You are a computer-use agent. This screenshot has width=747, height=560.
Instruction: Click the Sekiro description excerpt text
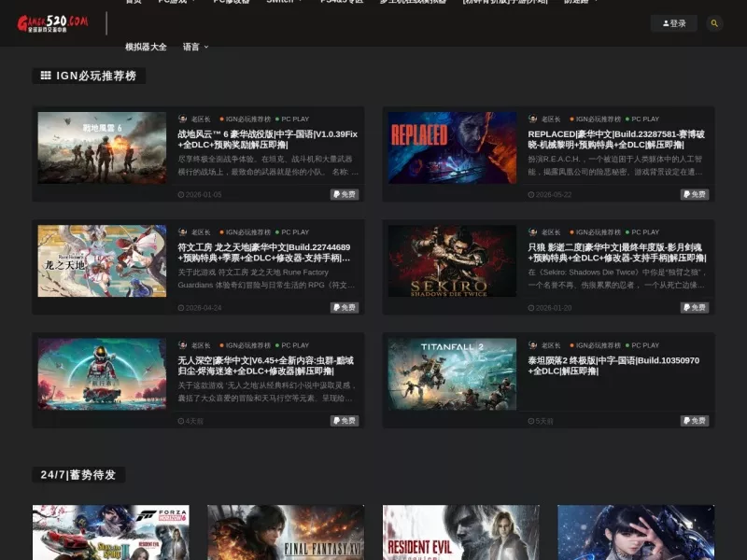click(x=617, y=278)
